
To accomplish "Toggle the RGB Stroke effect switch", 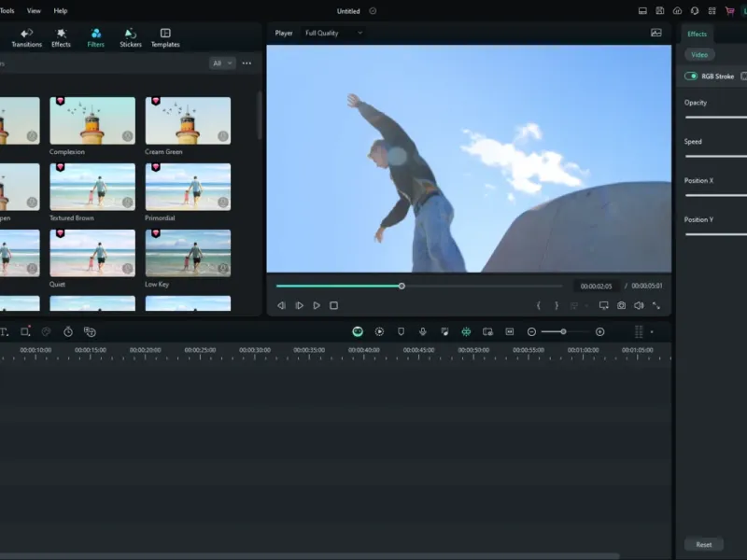I will pyautogui.click(x=691, y=77).
